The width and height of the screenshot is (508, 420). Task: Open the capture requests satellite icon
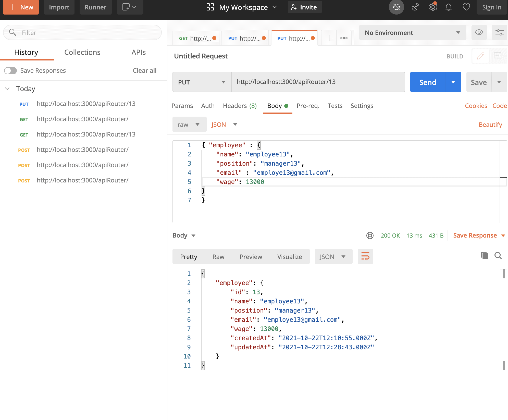pyautogui.click(x=415, y=7)
